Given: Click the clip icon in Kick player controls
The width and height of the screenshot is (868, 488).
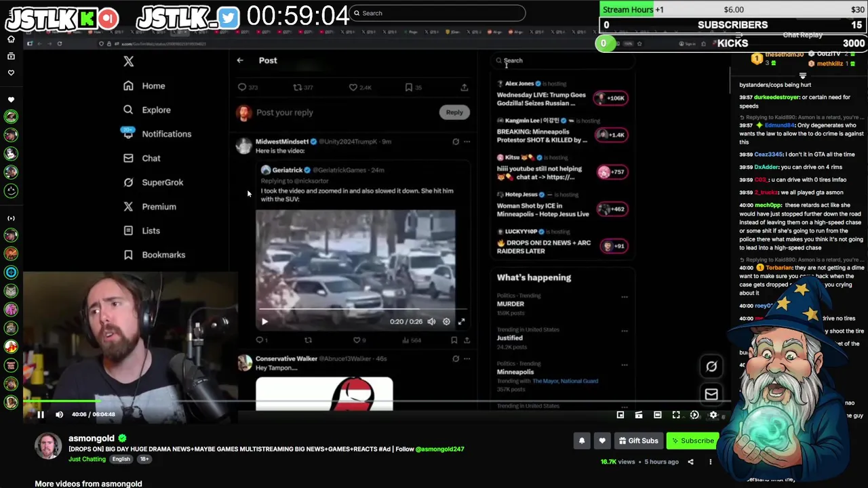Looking at the screenshot, I should [x=639, y=415].
